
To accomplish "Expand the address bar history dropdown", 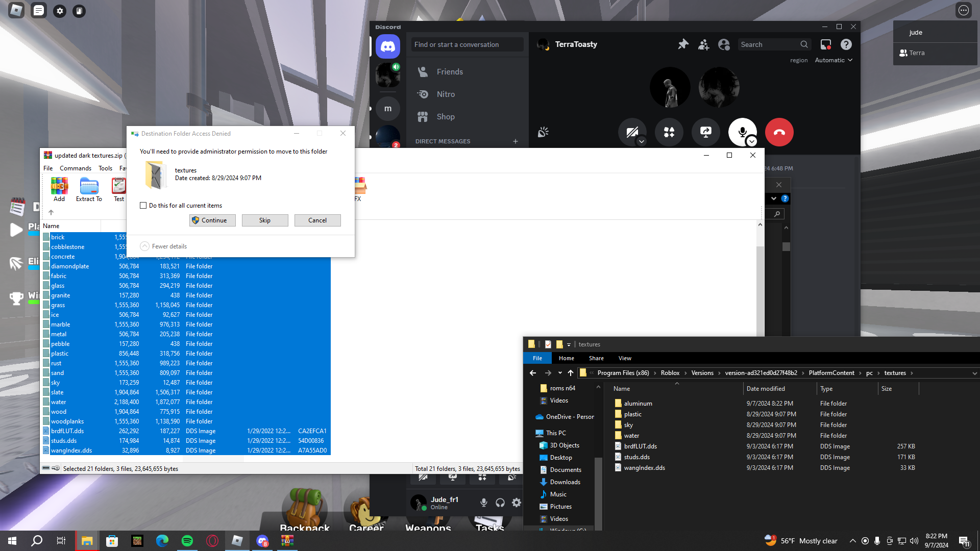I will tap(974, 373).
